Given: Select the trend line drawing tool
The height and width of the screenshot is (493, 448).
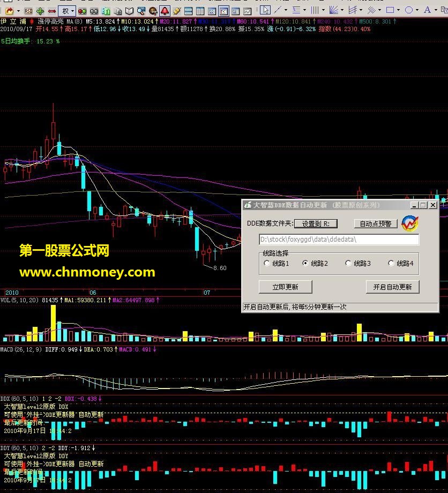Looking at the screenshot, I should click(x=278, y=10).
